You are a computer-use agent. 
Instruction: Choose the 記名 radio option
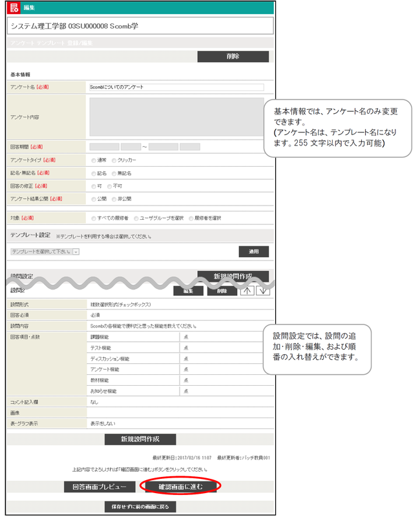point(94,173)
